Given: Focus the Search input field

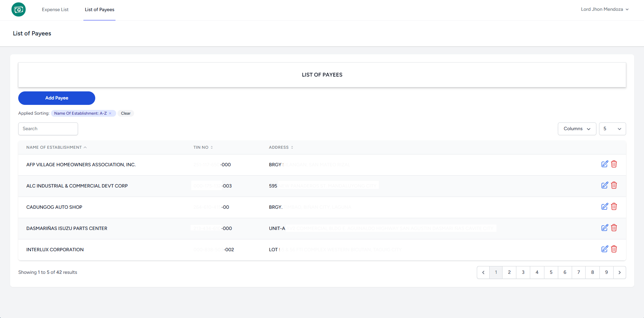Looking at the screenshot, I should tap(48, 129).
